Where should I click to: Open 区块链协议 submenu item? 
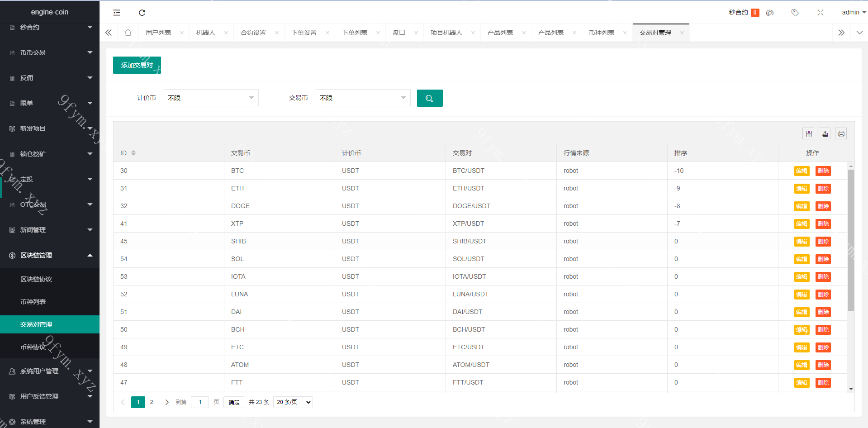pyautogui.click(x=50, y=279)
